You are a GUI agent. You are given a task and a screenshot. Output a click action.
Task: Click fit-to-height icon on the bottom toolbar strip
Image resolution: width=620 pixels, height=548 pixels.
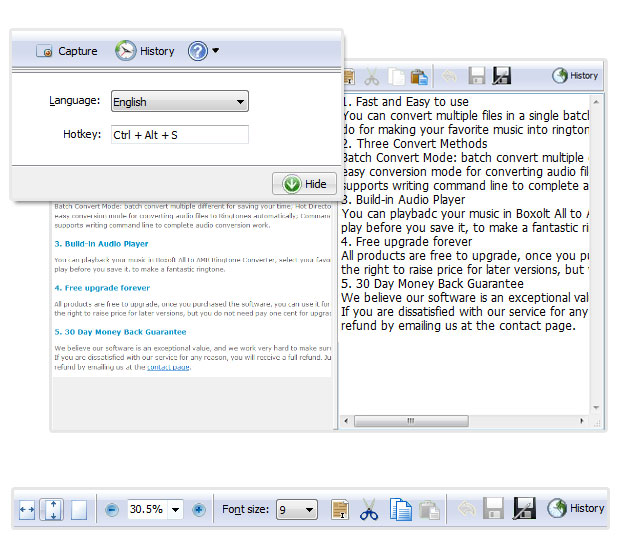[53, 510]
